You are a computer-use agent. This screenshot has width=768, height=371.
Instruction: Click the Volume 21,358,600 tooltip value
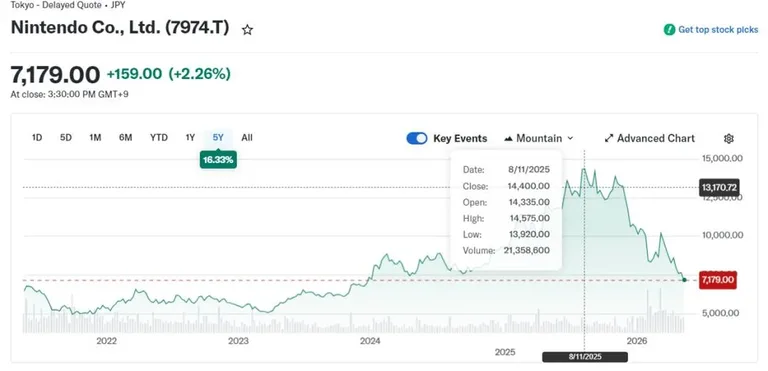click(527, 250)
